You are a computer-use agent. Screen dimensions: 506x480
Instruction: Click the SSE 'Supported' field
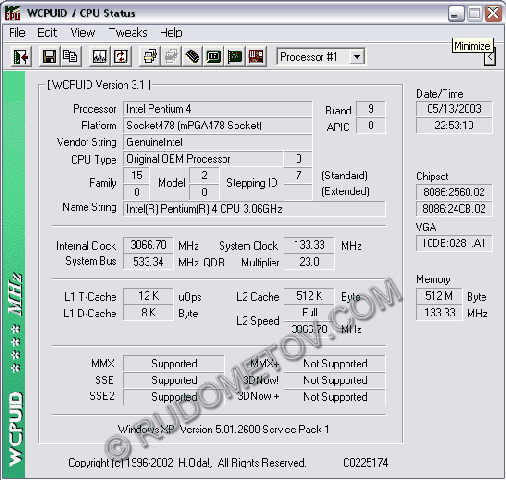coord(174,380)
